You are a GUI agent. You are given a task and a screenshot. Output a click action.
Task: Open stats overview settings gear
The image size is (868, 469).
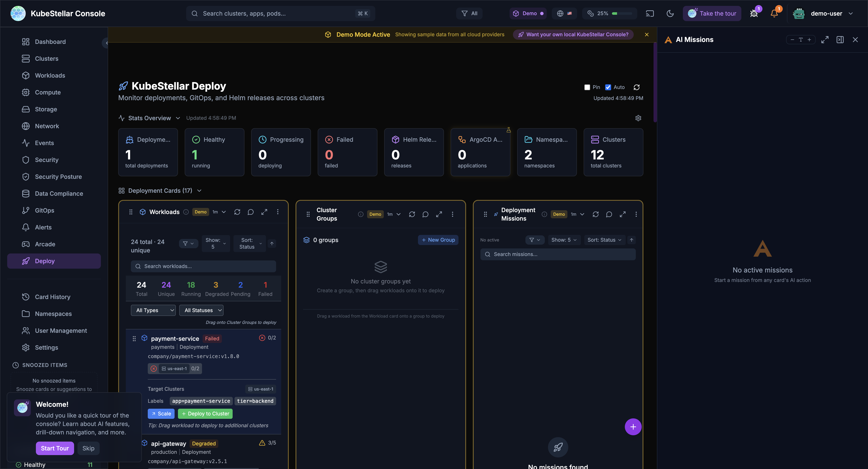click(638, 118)
